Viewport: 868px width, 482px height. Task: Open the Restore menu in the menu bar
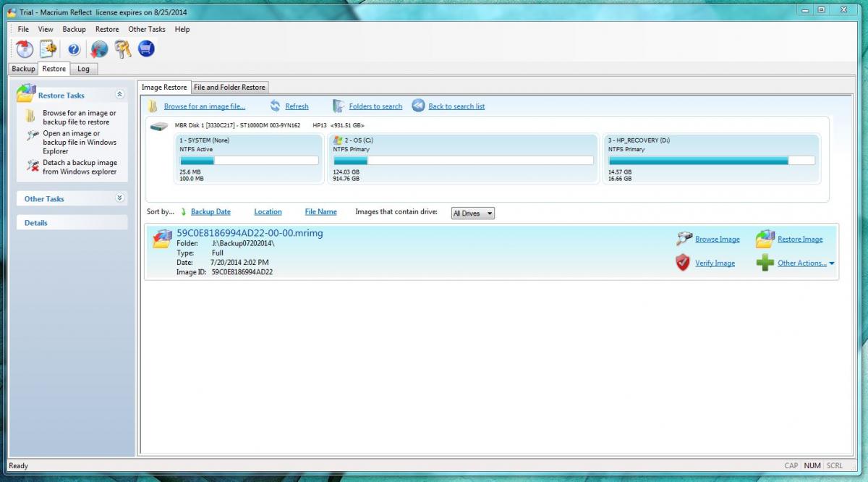[x=107, y=29]
